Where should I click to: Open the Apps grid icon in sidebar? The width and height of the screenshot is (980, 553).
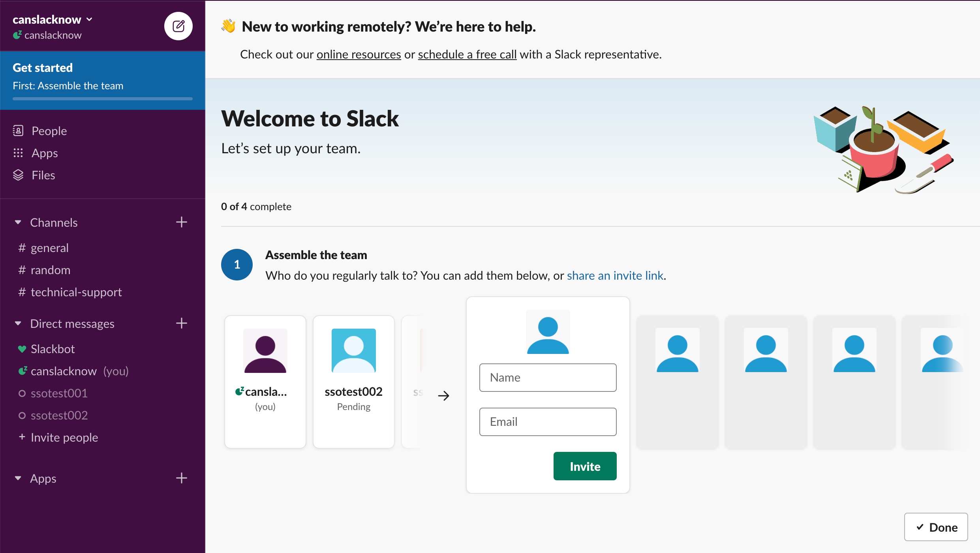click(x=18, y=153)
